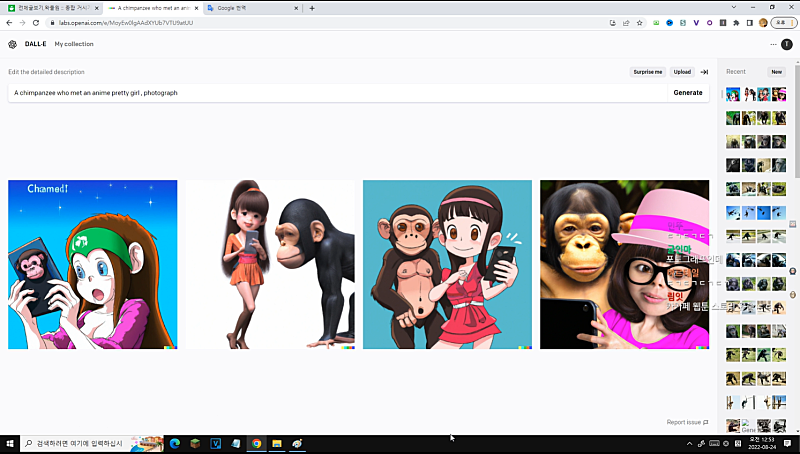
Task: Reload the page with refresh icon
Action: 36,22
